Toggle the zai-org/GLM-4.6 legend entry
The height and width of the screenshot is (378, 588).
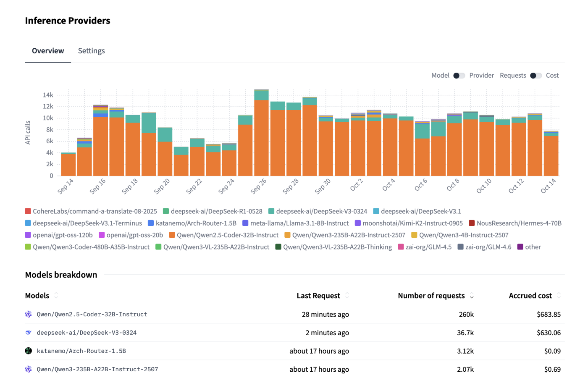tap(484, 247)
